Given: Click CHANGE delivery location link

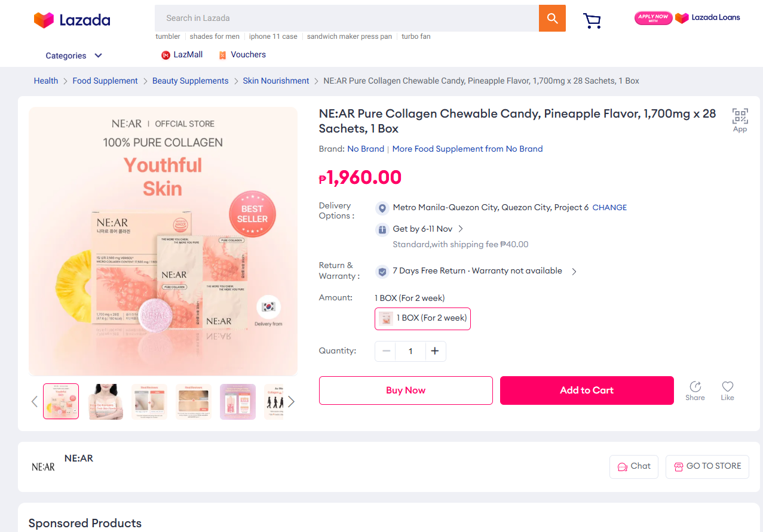Looking at the screenshot, I should coord(609,208).
